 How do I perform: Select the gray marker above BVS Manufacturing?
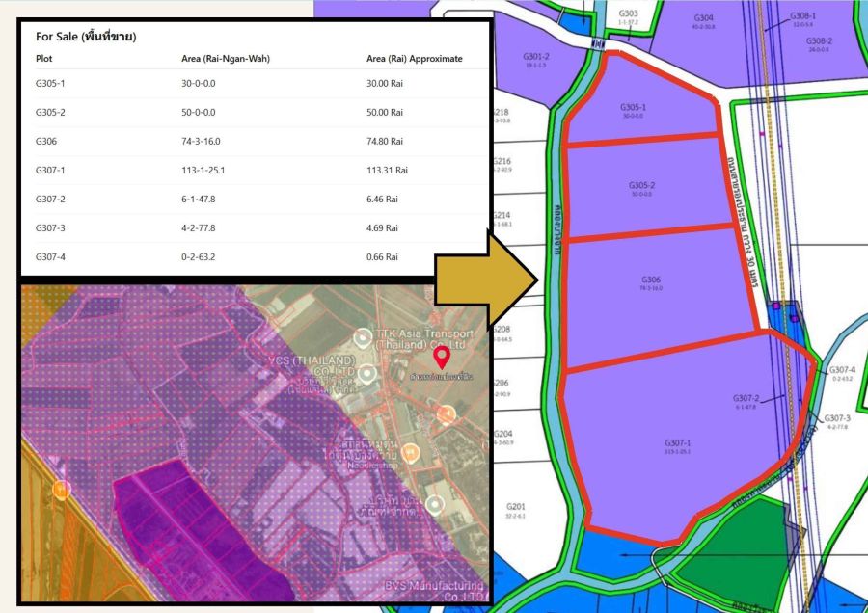pos(435,504)
